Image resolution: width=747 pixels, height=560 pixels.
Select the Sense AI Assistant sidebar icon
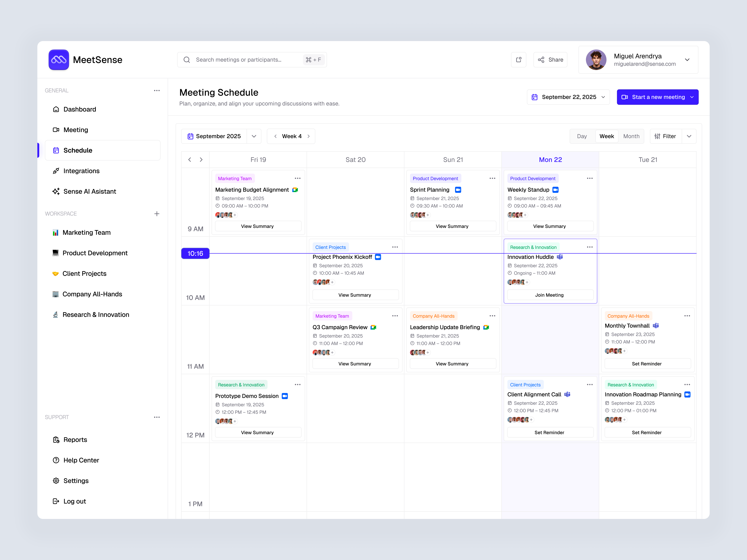(x=56, y=191)
